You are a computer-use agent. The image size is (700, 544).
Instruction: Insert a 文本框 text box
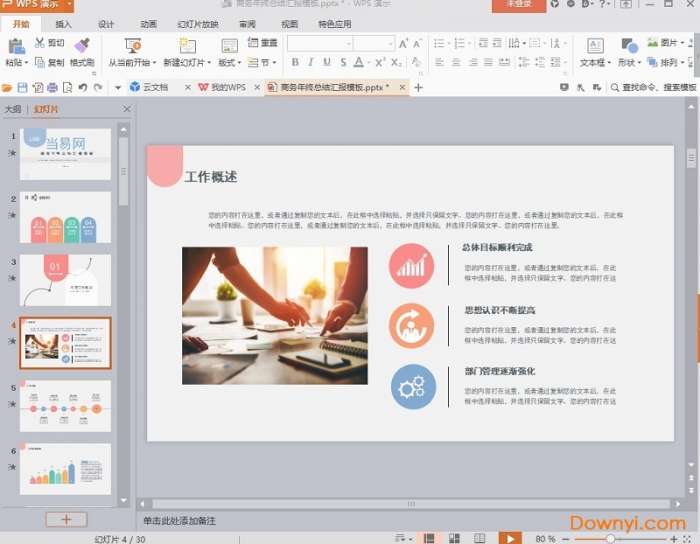[594, 46]
